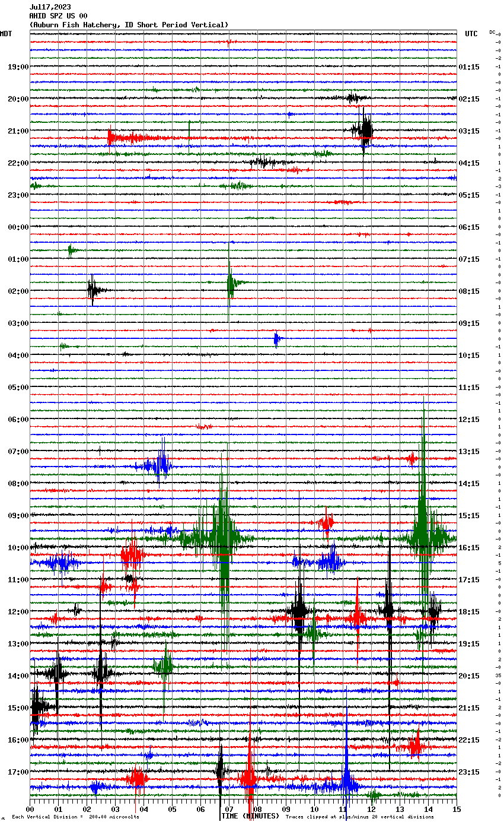Pick the 13:15 UTC time label
Viewport: 504px width, 825px height.
point(469,452)
